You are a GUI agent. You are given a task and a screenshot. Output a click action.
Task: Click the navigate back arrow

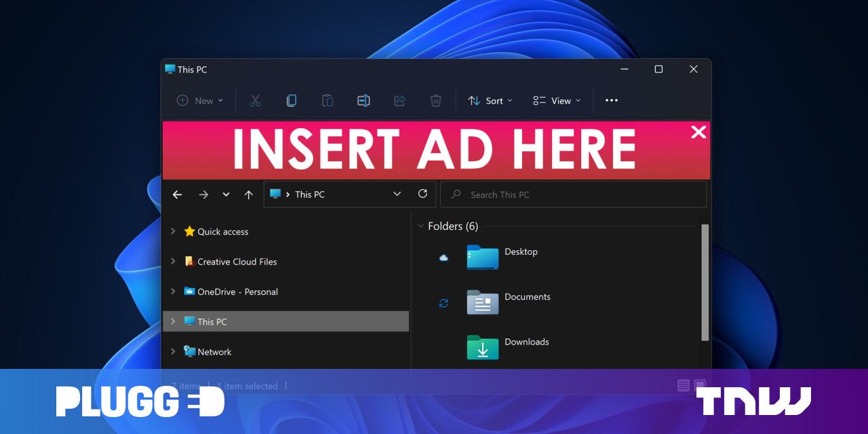[177, 194]
